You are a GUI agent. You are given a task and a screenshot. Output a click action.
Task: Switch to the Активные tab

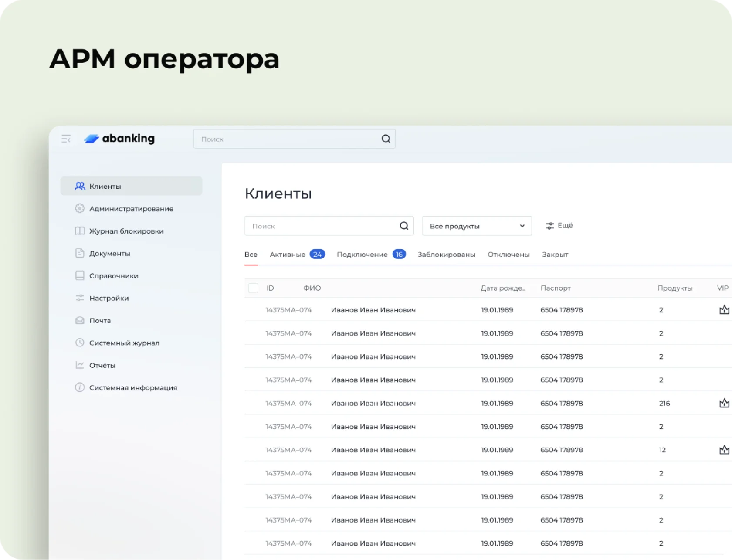point(297,255)
